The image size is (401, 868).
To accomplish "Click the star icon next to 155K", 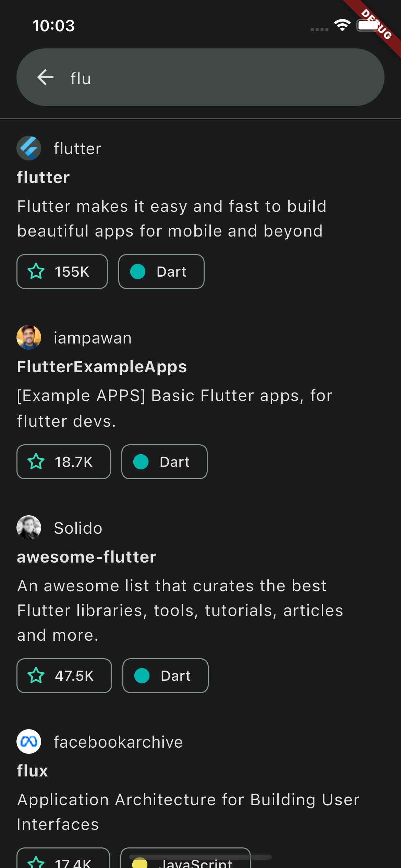I will [37, 272].
